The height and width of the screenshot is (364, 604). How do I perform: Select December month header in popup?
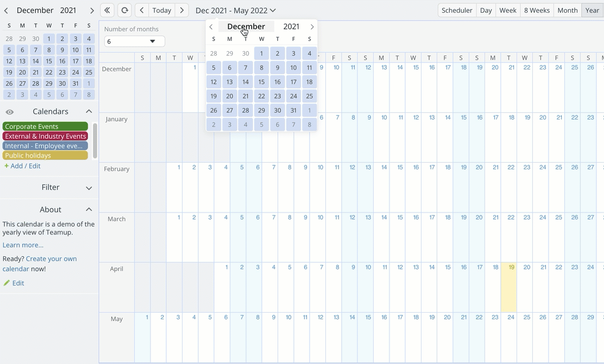(x=246, y=26)
